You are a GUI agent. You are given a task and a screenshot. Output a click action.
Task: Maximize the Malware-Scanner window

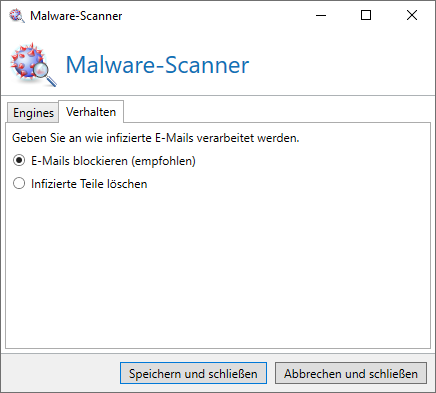pos(366,15)
